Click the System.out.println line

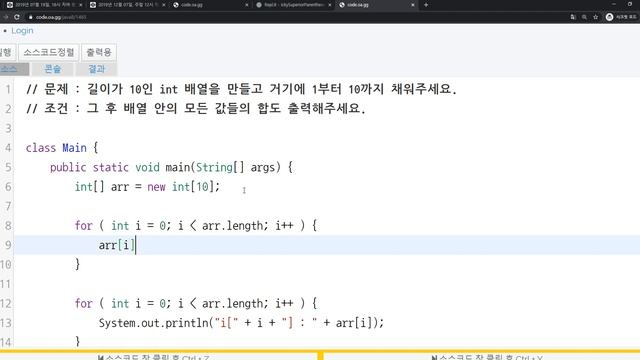point(241,323)
